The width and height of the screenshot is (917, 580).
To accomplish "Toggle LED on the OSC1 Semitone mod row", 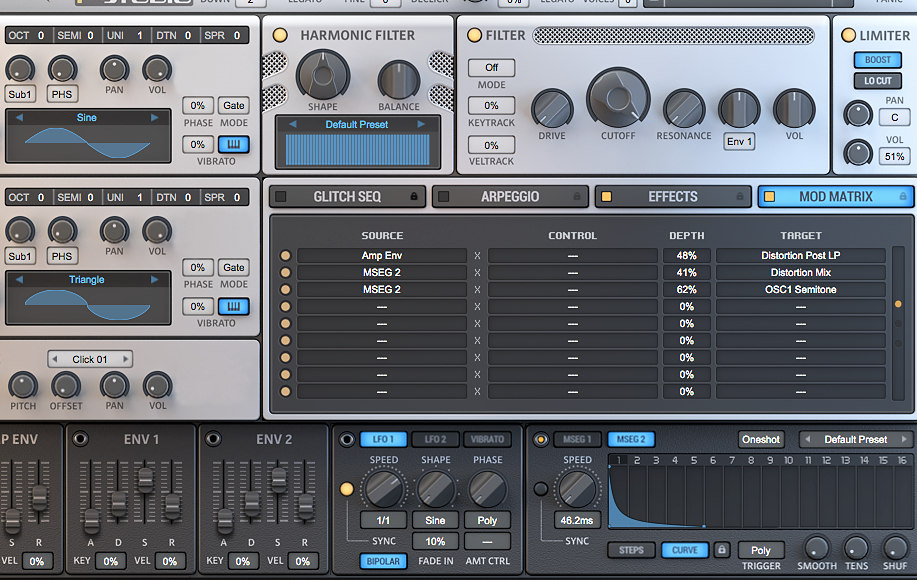I will [285, 289].
